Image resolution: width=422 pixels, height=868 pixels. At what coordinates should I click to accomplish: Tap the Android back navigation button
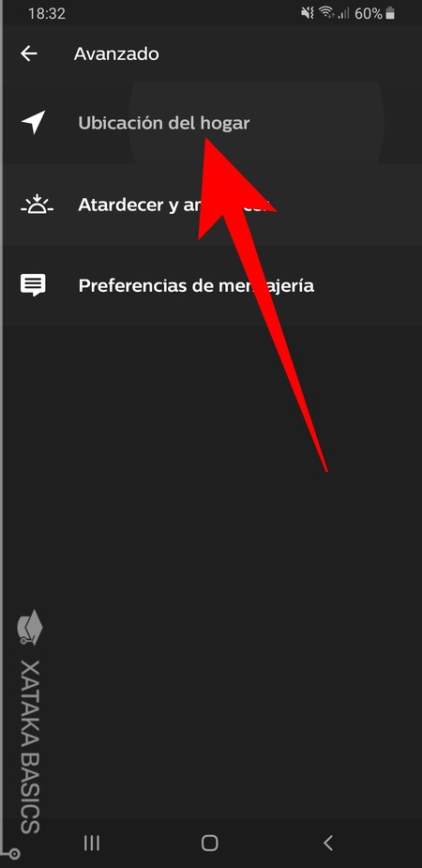pos(328,843)
